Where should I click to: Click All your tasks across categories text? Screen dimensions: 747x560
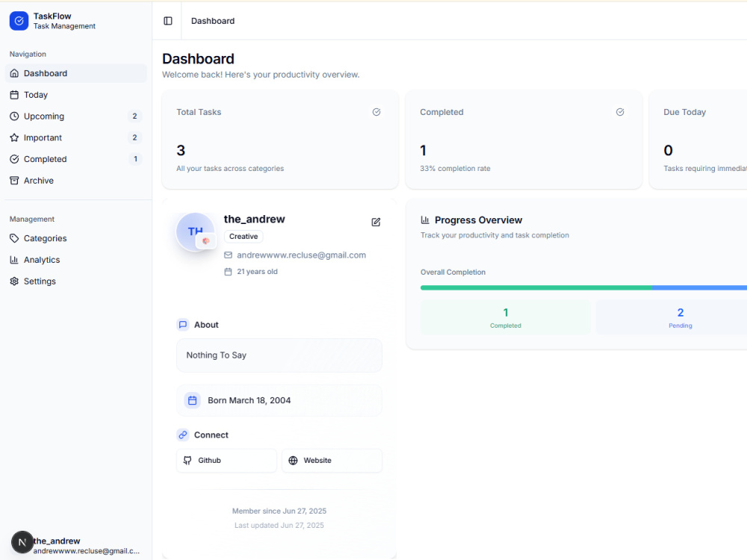click(230, 169)
